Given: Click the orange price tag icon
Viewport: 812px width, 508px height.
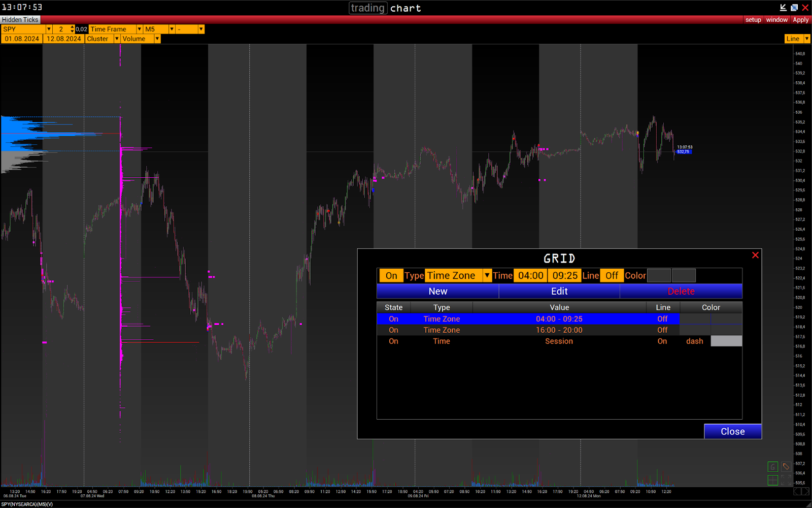Looking at the screenshot, I should pos(786,467).
